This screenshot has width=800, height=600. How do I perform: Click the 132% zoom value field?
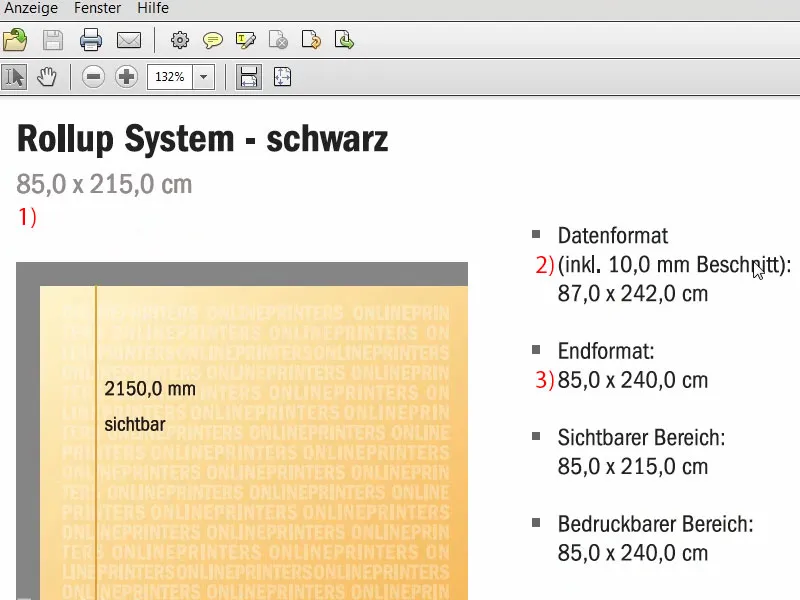click(170, 77)
